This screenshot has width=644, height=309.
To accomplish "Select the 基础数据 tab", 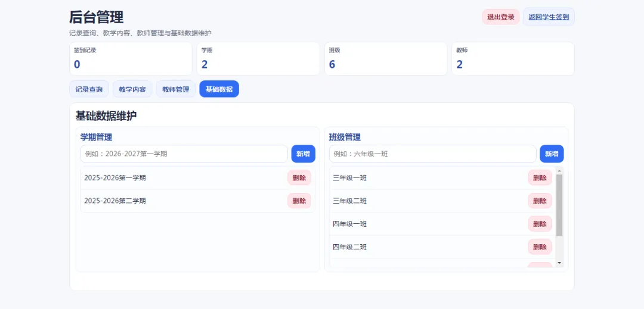I will [219, 89].
